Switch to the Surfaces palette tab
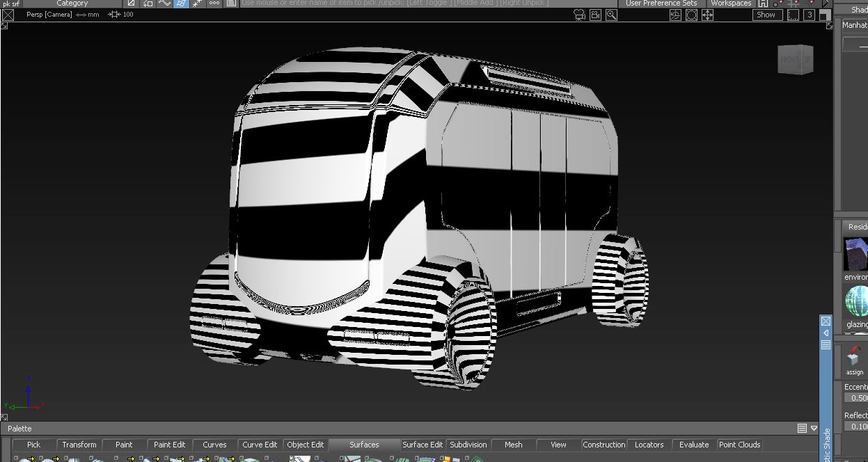Image resolution: width=868 pixels, height=462 pixels. point(364,445)
